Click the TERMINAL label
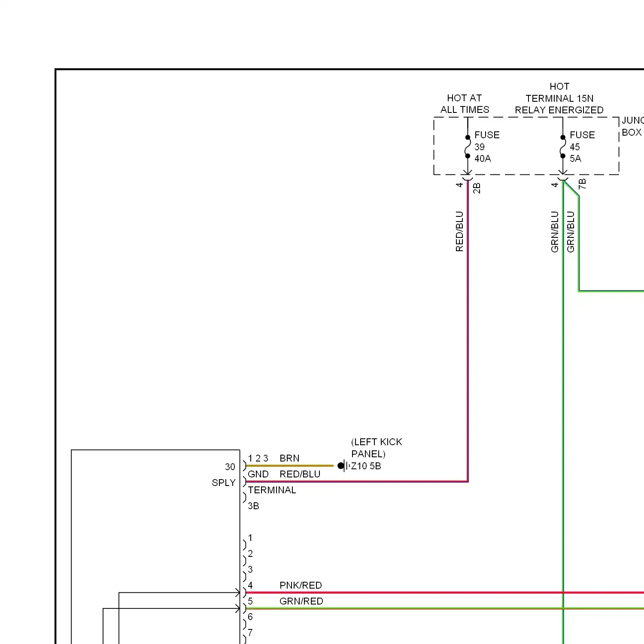Viewport: 644px width, 644px height. [272, 490]
